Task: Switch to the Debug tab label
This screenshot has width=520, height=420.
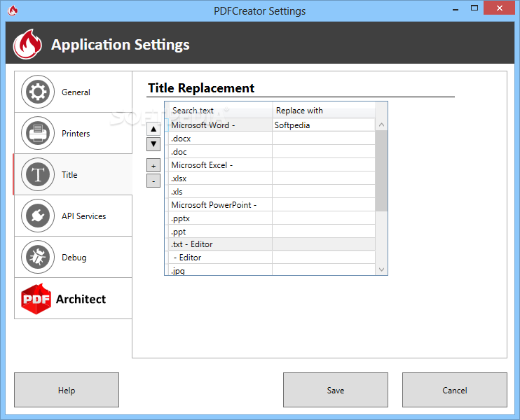Action: [x=74, y=258]
